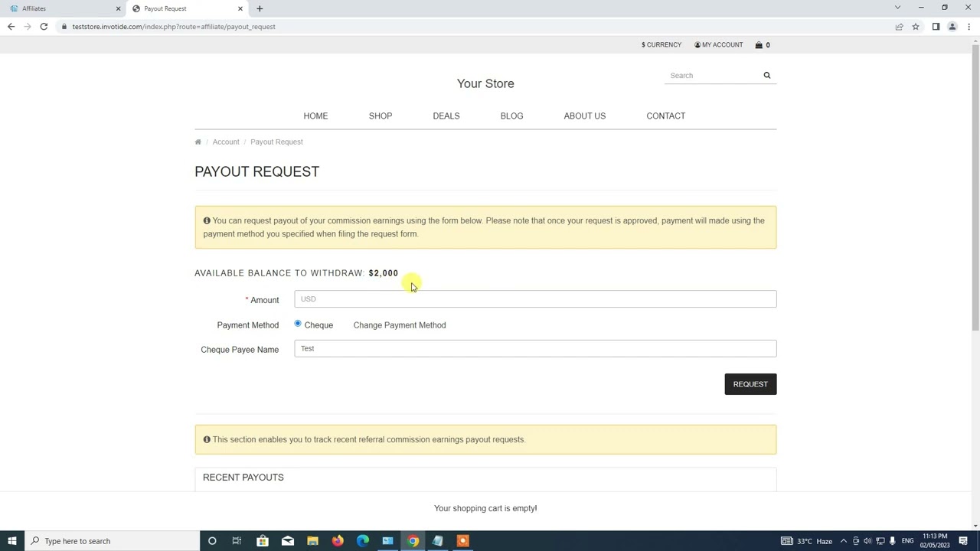980x551 pixels.
Task: Select the Cheque payment method radio
Action: 298,324
